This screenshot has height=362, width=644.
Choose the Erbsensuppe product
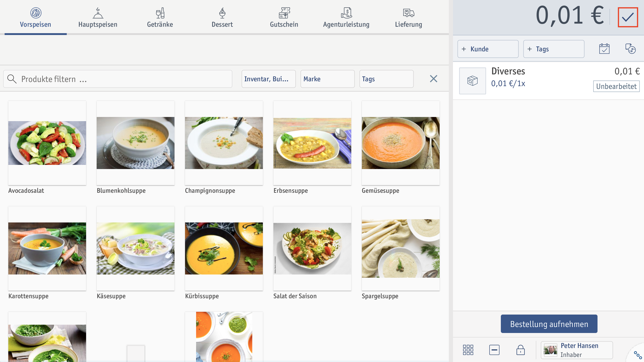pyautogui.click(x=312, y=148)
